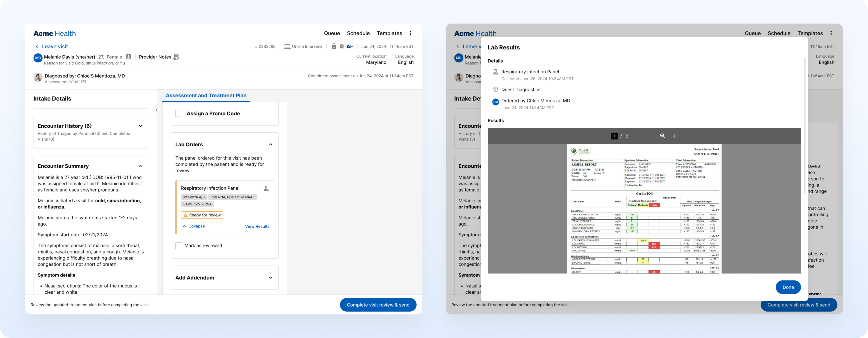Screen dimensions: 868x338
Task: Click Ordered by Chloe Mendoza, MD text
Action: 536,101
